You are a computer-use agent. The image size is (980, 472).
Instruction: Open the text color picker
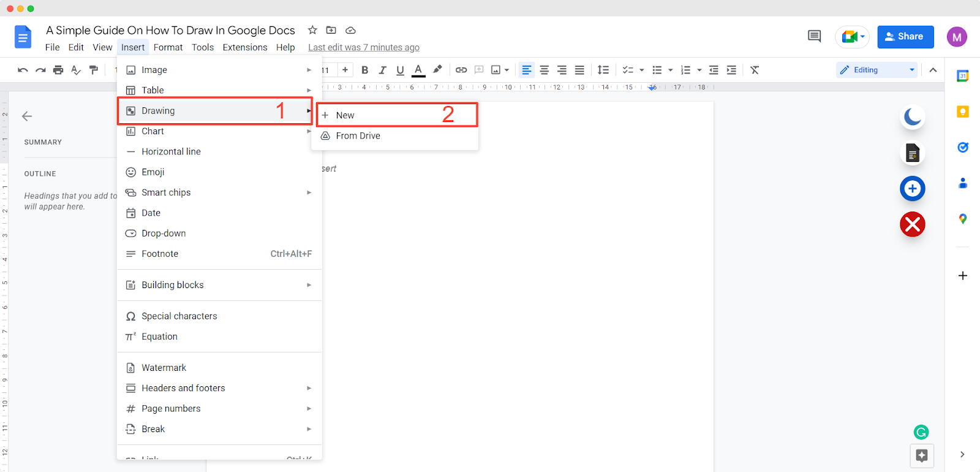click(418, 70)
